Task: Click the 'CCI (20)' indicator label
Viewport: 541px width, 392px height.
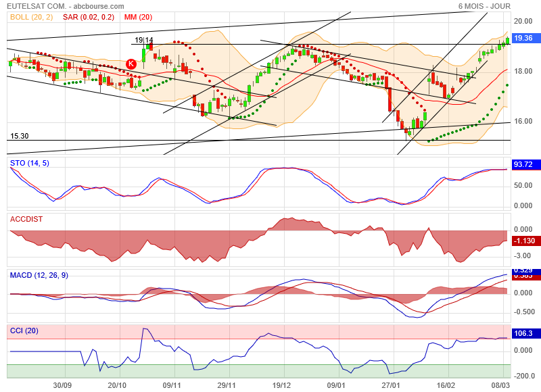Action: click(x=24, y=330)
